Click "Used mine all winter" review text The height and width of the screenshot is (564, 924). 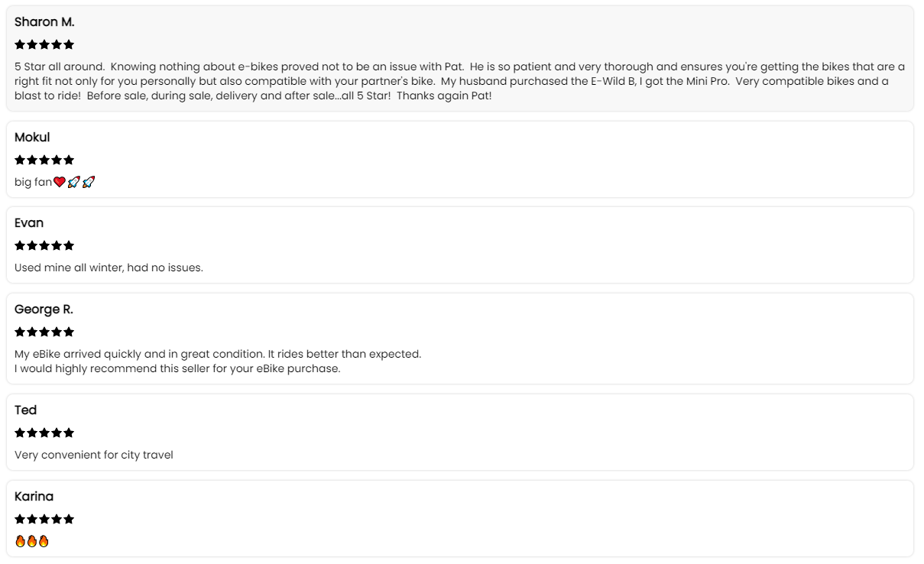point(109,267)
